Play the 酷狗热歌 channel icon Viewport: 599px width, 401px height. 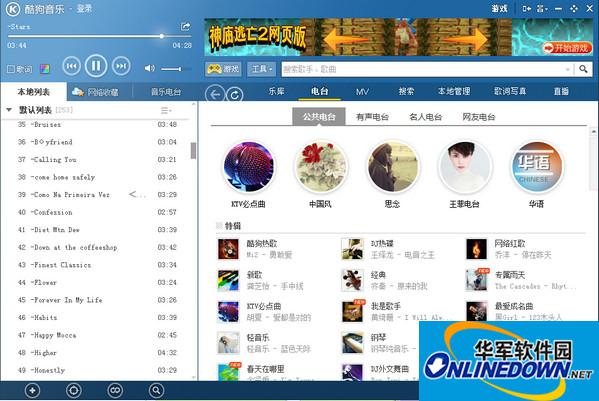coord(228,249)
